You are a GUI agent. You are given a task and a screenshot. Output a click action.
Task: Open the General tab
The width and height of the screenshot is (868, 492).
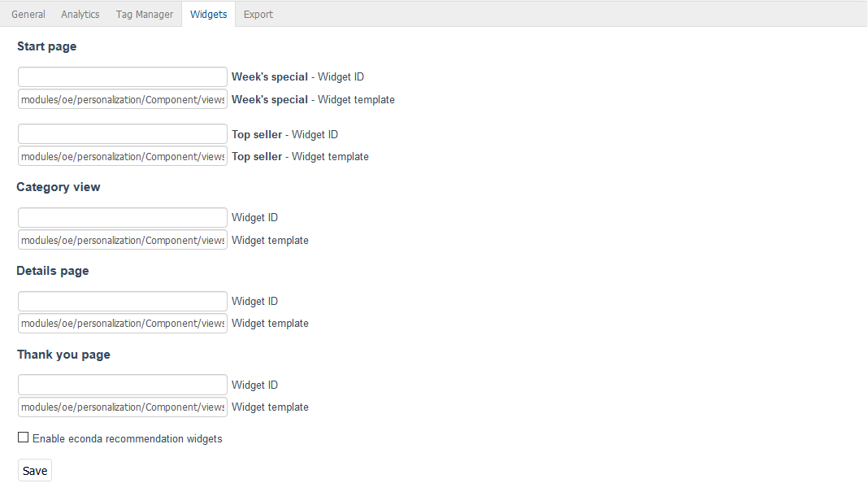[28, 15]
